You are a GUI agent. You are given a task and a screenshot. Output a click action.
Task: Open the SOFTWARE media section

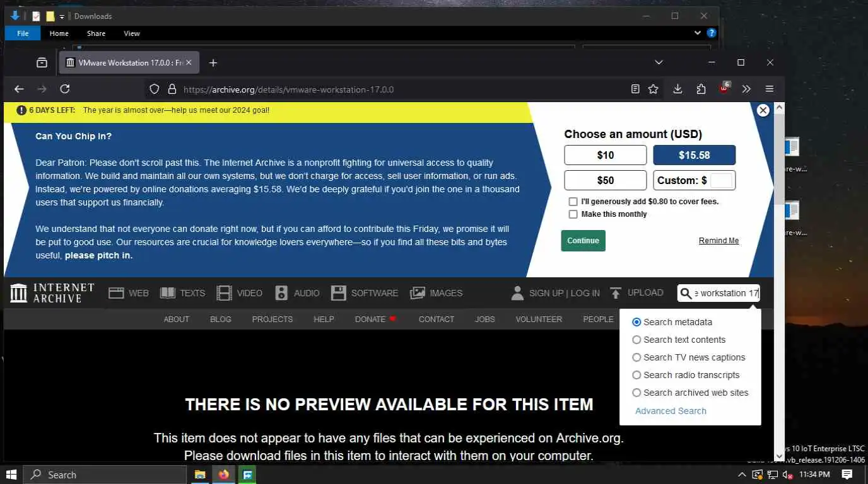click(365, 293)
